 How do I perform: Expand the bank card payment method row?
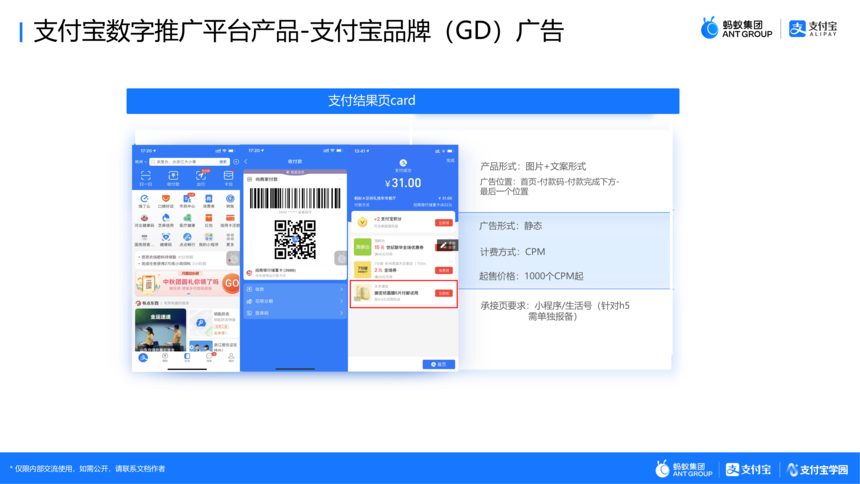[x=295, y=273]
